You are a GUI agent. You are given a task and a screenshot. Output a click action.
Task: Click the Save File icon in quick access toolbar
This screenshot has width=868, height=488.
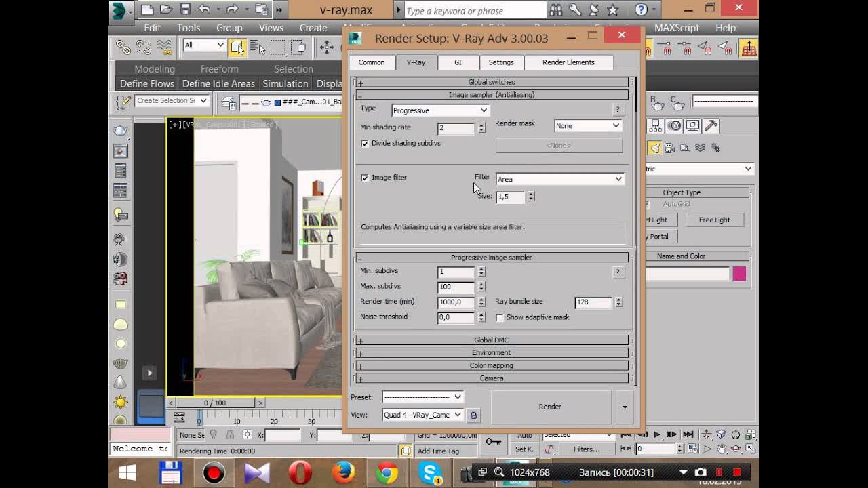coord(185,9)
